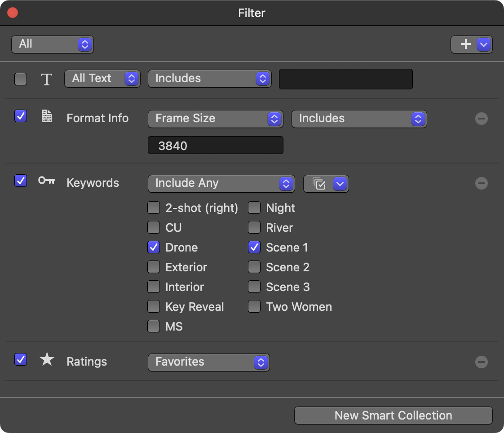Open the All Text scope dropdown
Screen dimensions: 504x433
point(102,79)
